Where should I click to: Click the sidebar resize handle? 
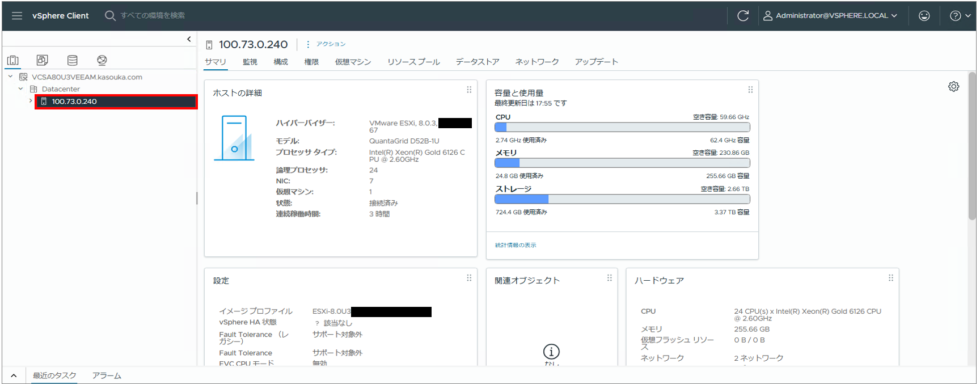click(x=197, y=198)
